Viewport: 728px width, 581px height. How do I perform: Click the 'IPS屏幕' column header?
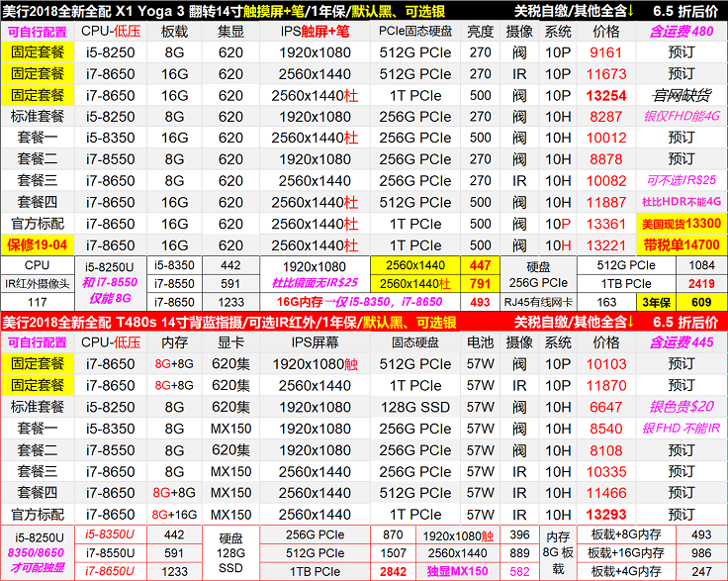point(315,342)
